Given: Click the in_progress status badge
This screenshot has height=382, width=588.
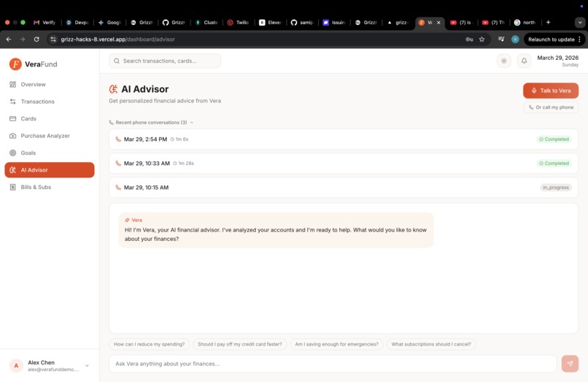Looking at the screenshot, I should click(x=556, y=188).
